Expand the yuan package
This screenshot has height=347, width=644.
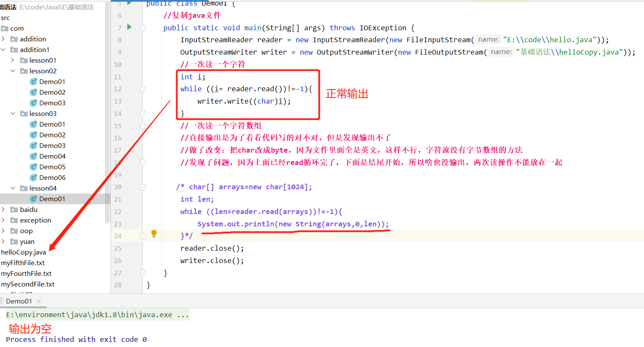click(x=3, y=241)
